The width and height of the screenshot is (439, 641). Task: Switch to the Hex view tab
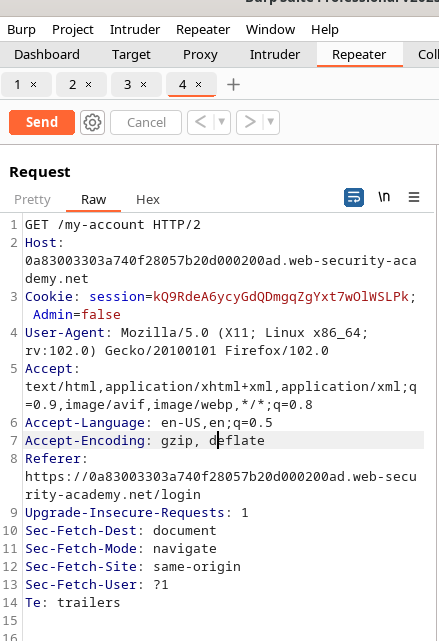148,199
